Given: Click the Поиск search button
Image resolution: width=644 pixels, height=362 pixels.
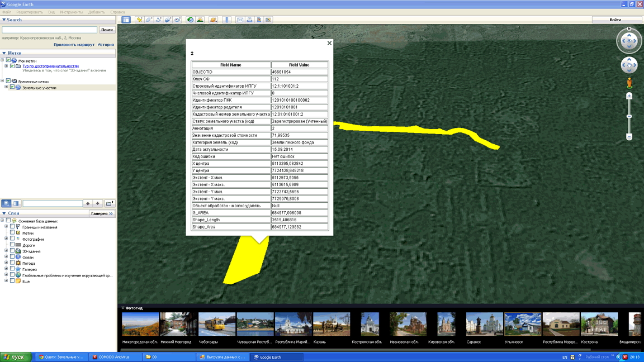Looking at the screenshot, I should point(107,30).
